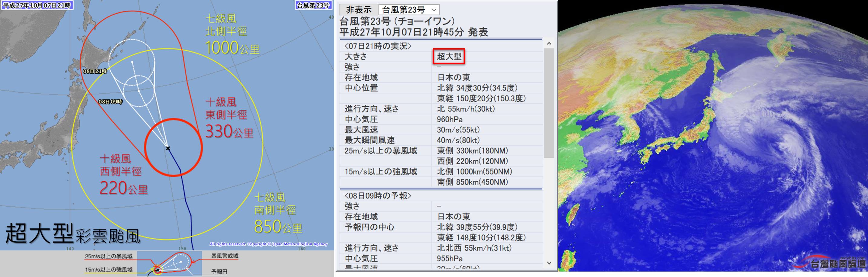Click the <07日21時の実況> section header
Screen dimensions: 868x277
[378, 46]
